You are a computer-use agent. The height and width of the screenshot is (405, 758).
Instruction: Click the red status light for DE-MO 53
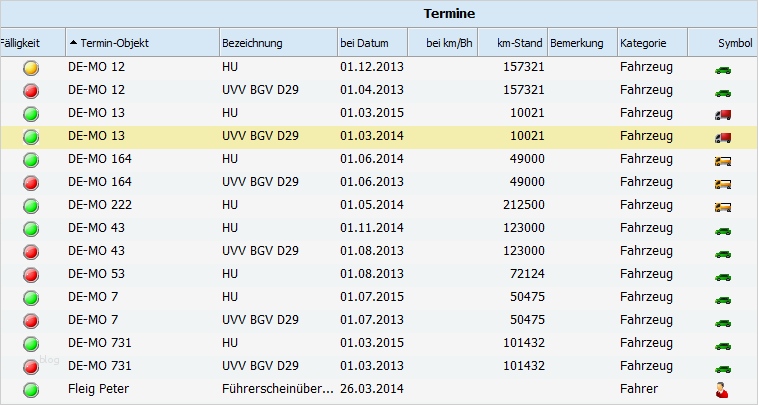[31, 274]
